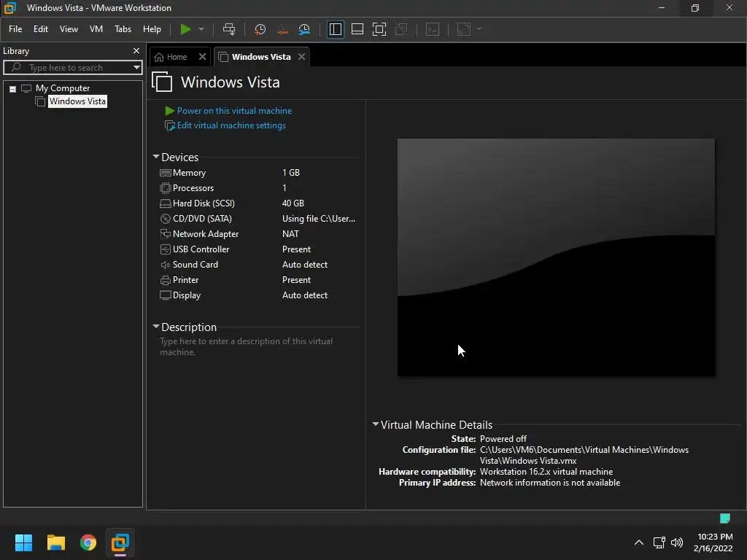
Task: Click the configuration file path text
Action: [x=584, y=455]
